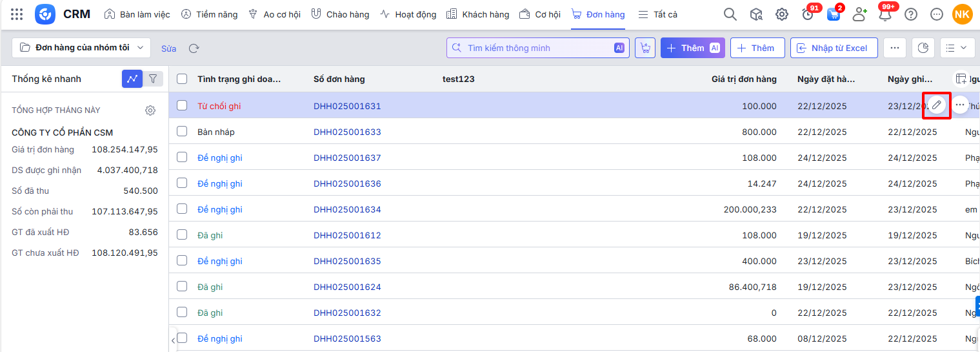Open the shopping cart icon with badge 2
980x352 pixels.
point(834,14)
